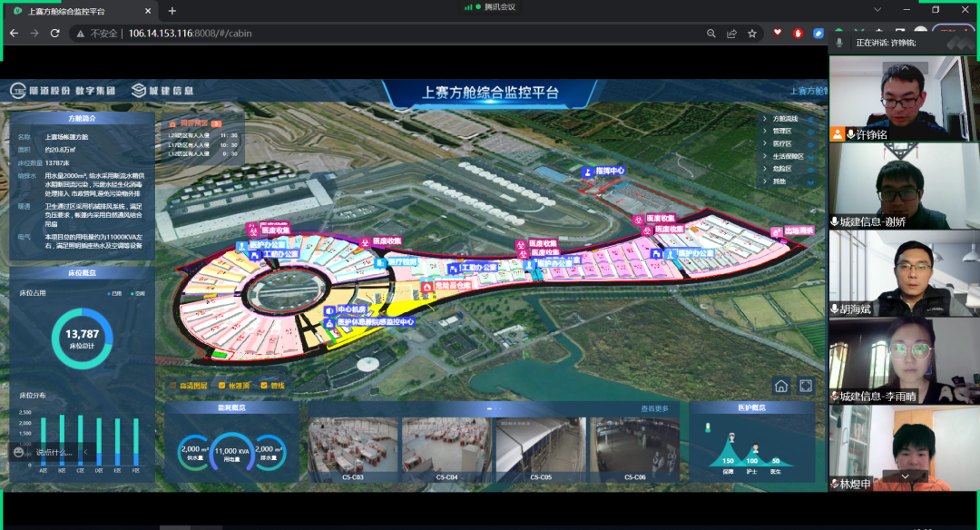Click the 腾讯会议 floating indicator on the title bar
This screenshot has width=980, height=530.
click(491, 7)
